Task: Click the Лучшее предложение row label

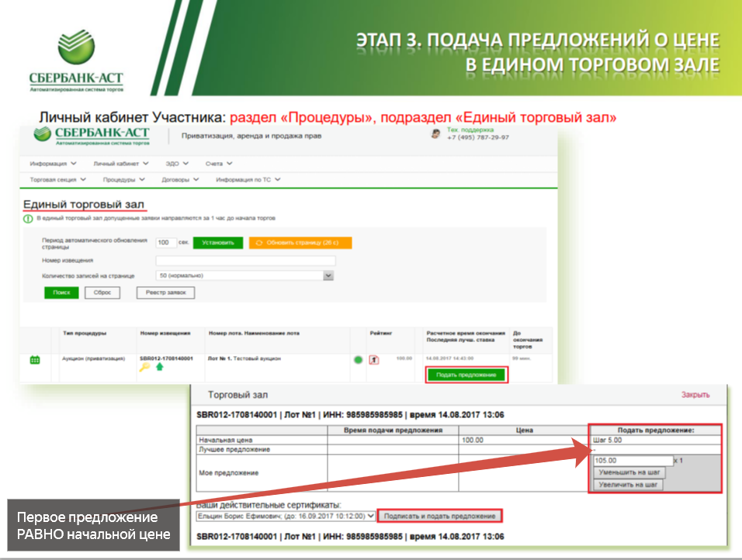Action: coord(234,449)
